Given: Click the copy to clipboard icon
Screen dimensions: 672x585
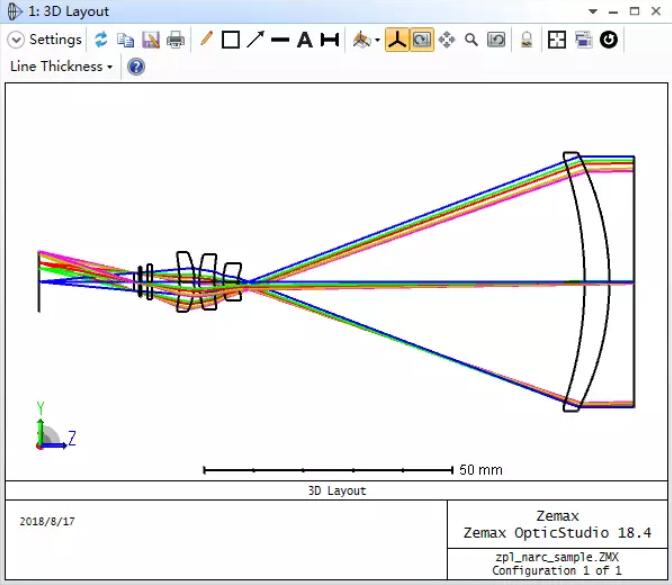Looking at the screenshot, I should (125, 40).
